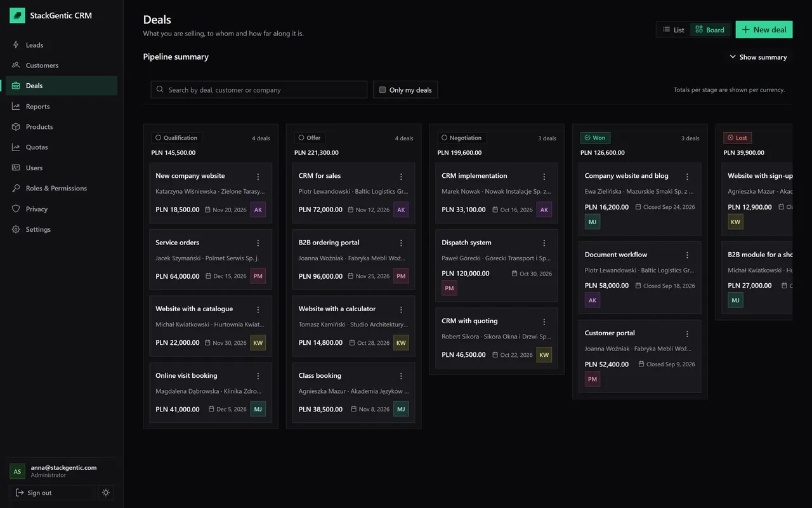Click the MJ owner badge on Company website and blog
812x508 pixels.
click(593, 222)
